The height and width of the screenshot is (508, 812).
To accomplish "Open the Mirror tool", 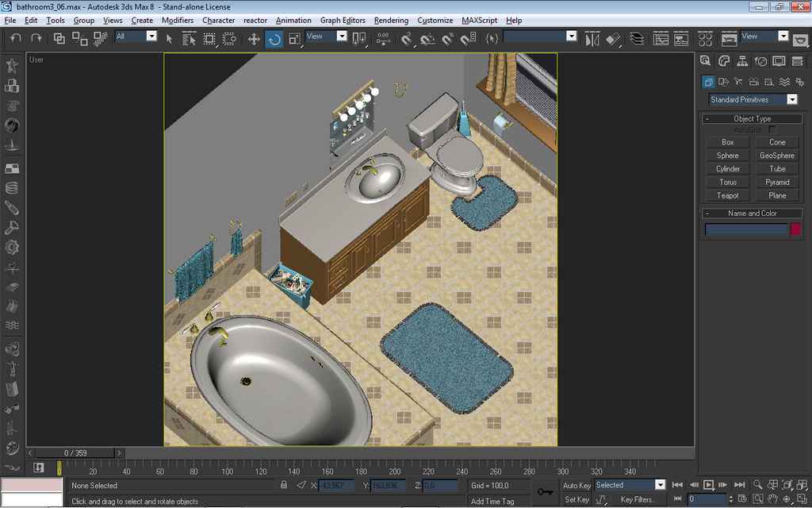I will pos(592,38).
